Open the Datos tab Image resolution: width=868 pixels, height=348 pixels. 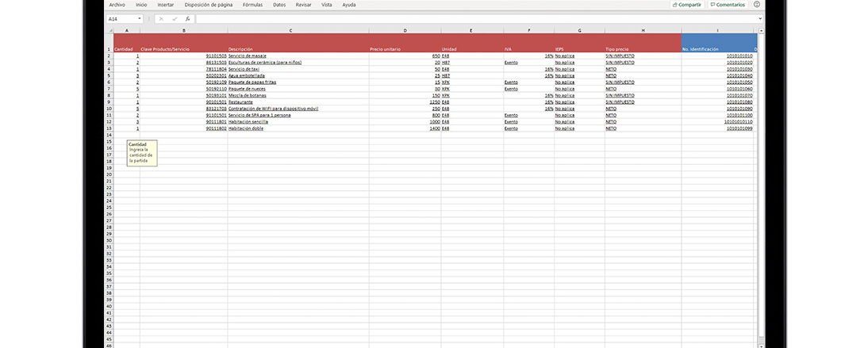[279, 5]
